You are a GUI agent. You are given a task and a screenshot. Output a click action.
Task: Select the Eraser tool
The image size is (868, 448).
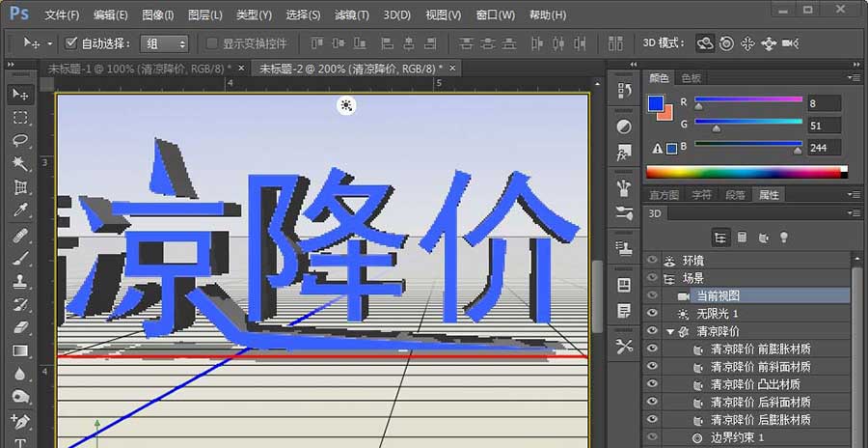[x=20, y=327]
